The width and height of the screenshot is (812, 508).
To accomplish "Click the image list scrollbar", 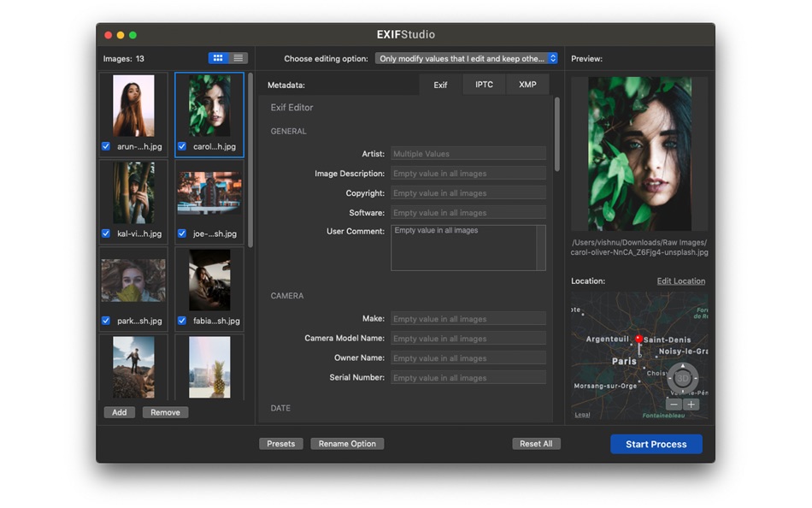I will click(x=250, y=160).
